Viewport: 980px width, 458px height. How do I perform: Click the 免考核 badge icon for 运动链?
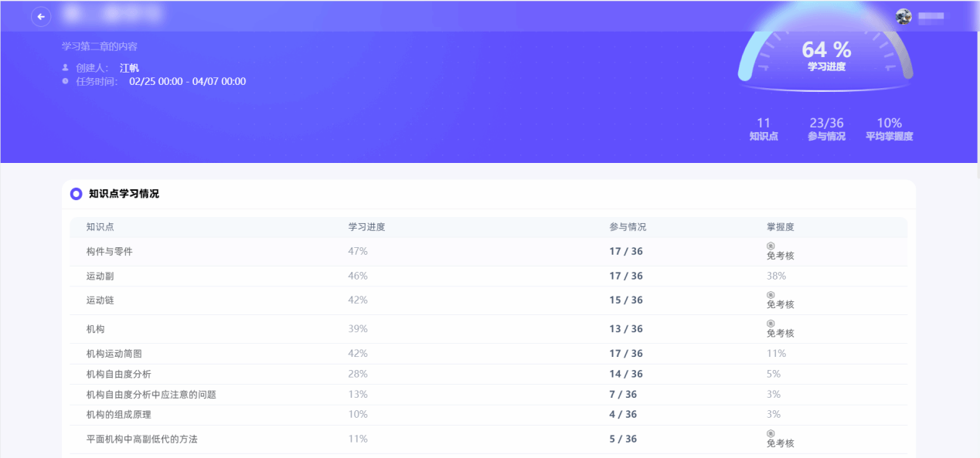(771, 295)
